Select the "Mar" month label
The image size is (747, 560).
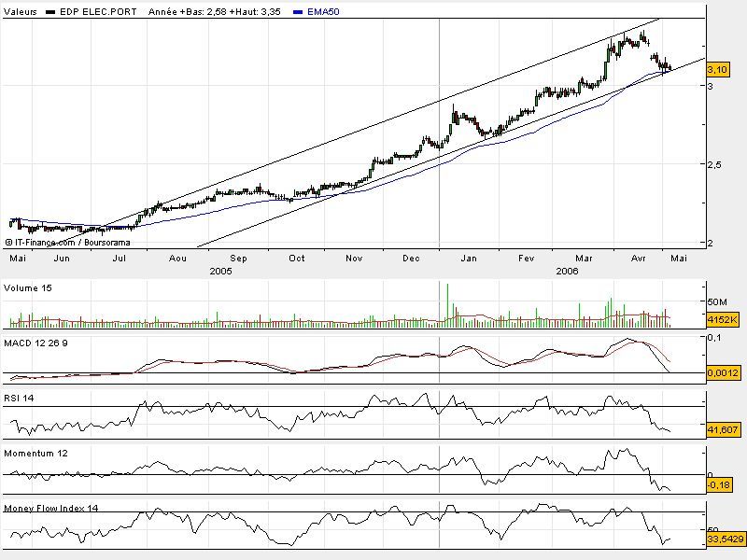click(x=584, y=259)
